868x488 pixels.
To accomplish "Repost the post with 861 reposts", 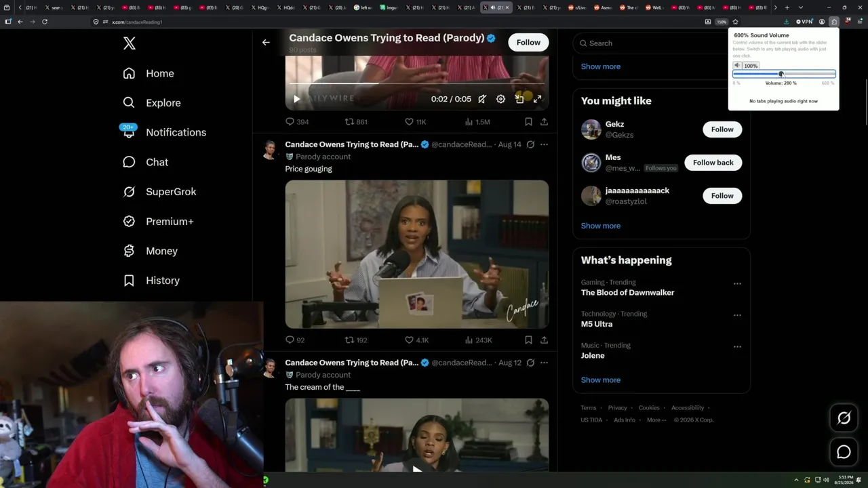I will [356, 122].
